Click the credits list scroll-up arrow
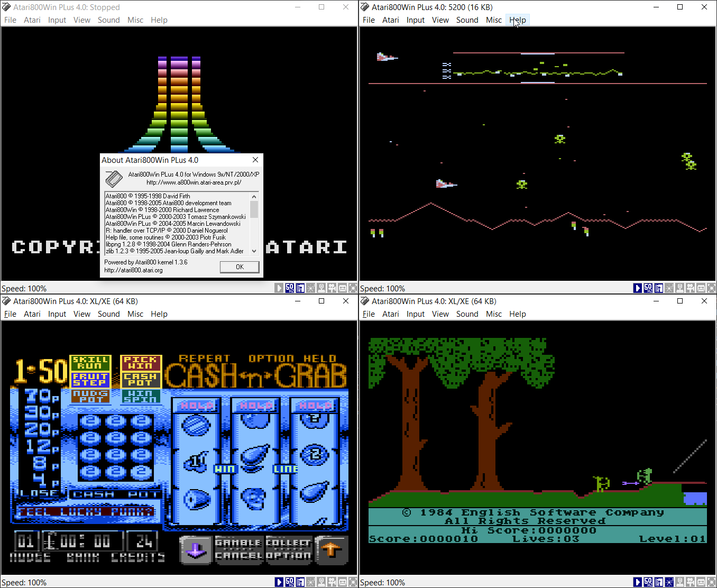This screenshot has height=588, width=717. (254, 196)
